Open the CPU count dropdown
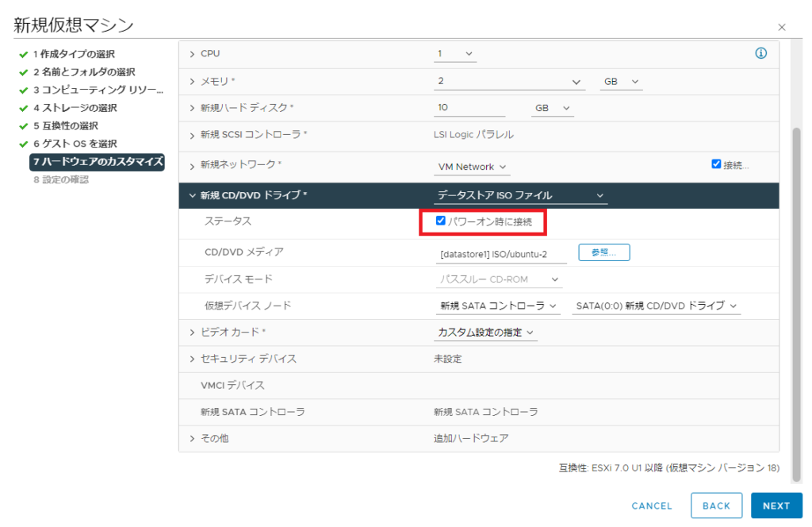The width and height of the screenshot is (812, 527). click(454, 54)
